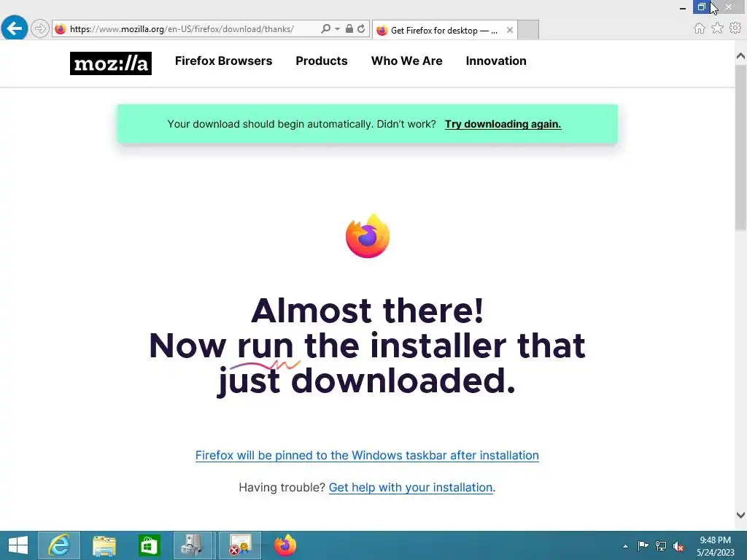Open the Tools gear icon
Viewport: 747px width, 560px height.
(x=735, y=28)
